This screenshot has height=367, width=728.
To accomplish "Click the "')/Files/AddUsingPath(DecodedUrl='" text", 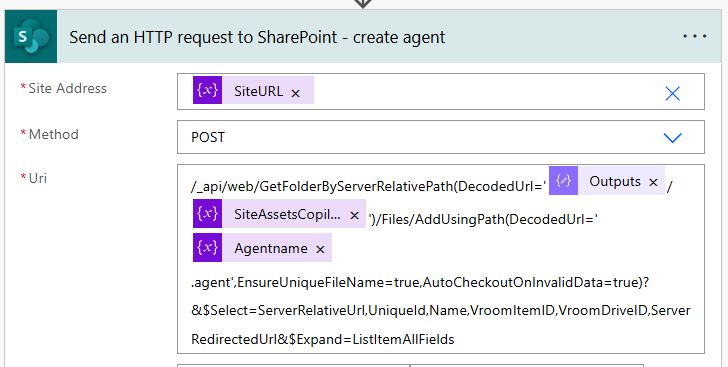I will [483, 219].
